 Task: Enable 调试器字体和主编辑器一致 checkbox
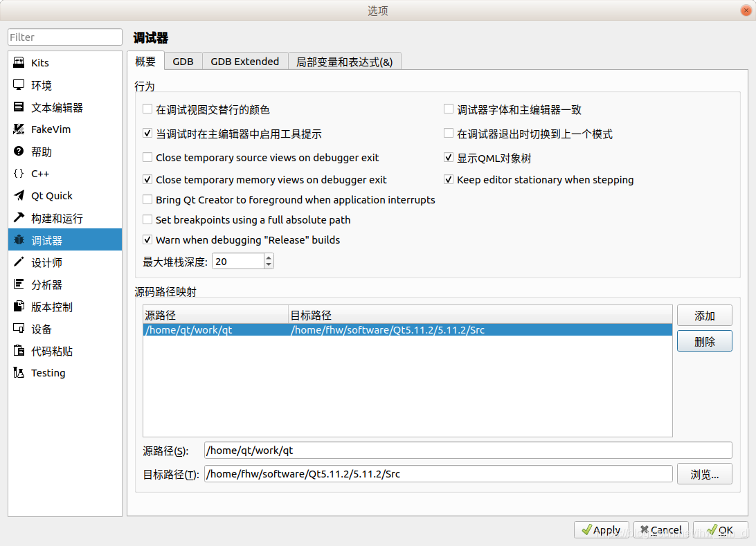[449, 109]
